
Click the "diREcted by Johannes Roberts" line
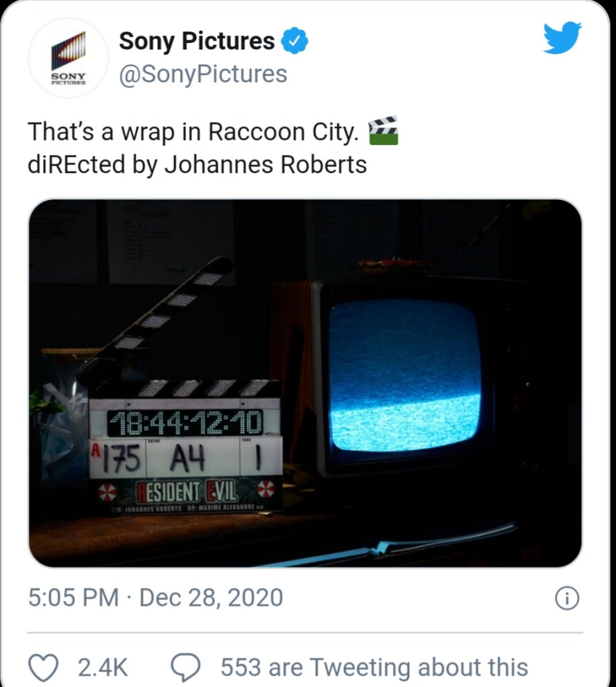(x=197, y=165)
